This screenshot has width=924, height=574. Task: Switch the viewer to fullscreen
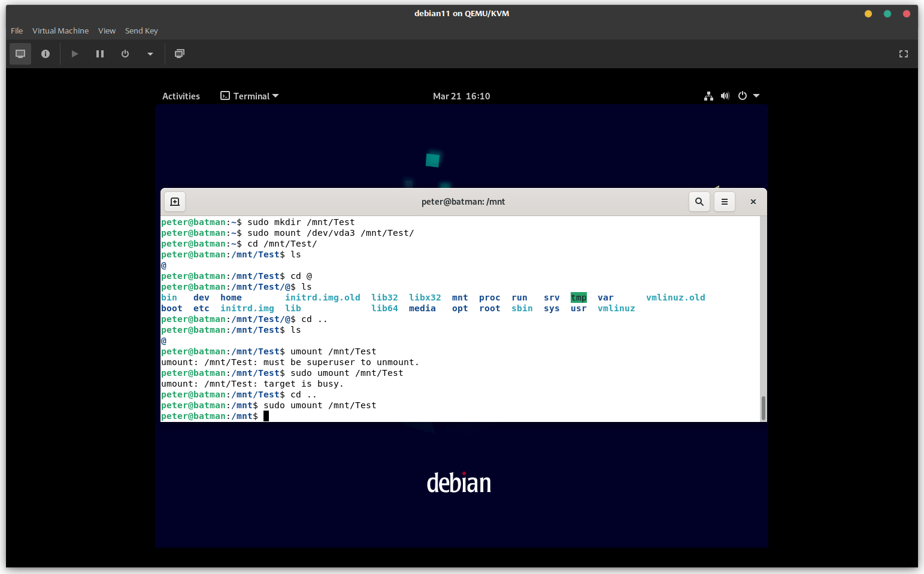pyautogui.click(x=903, y=54)
